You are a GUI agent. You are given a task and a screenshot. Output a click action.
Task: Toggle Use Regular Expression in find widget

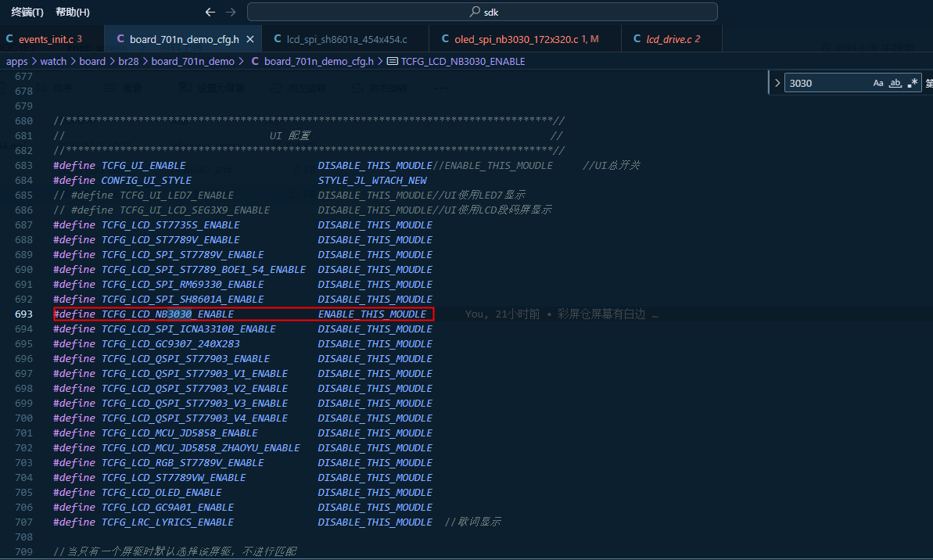(913, 84)
